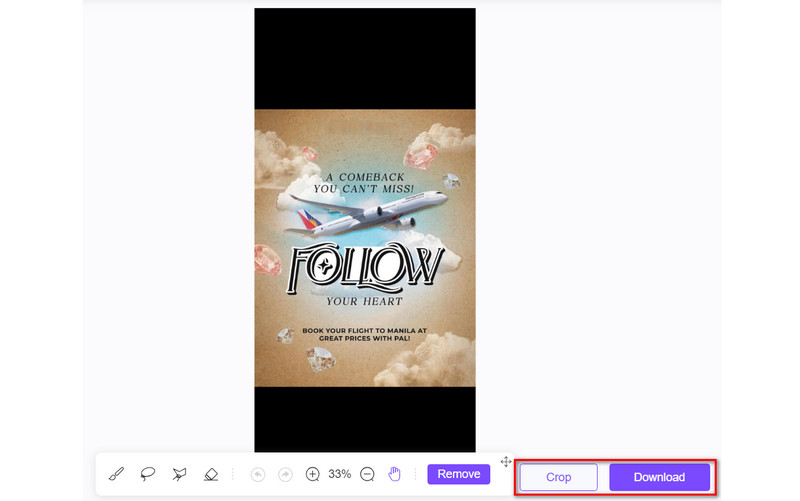Image resolution: width=800 pixels, height=501 pixels.
Task: Zoom in with the plus magnifier
Action: (313, 474)
